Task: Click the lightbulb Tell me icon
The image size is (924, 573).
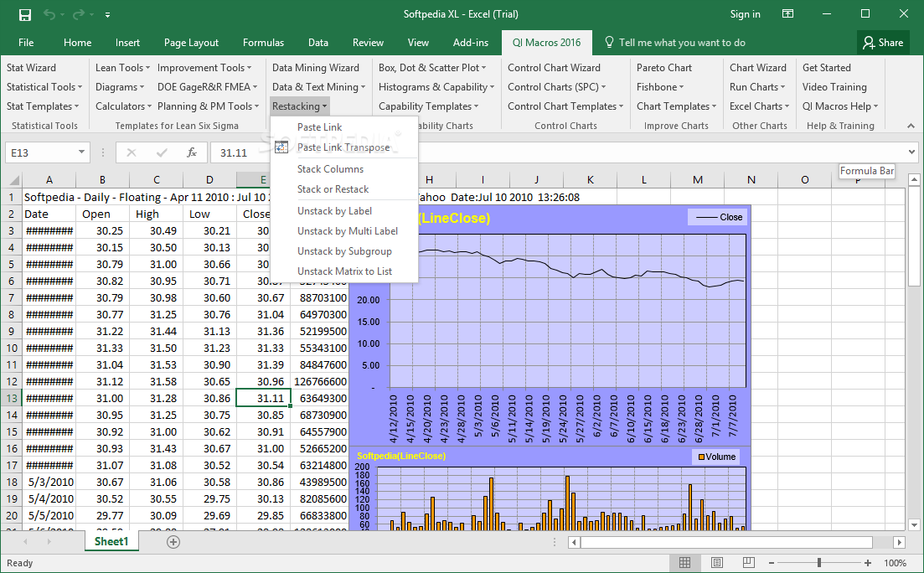Action: click(610, 43)
